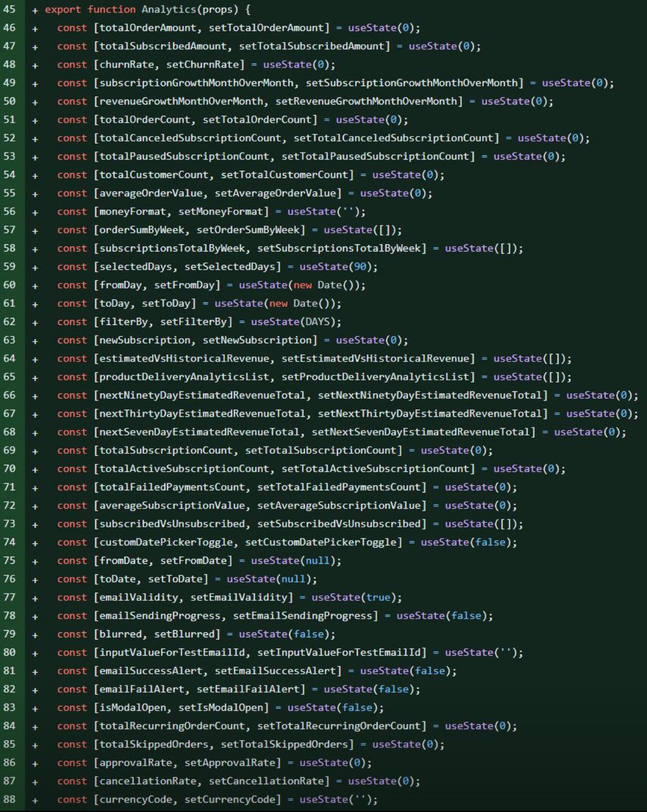
Task: Click 'setNewSubscription' setter name
Action: [257, 339]
